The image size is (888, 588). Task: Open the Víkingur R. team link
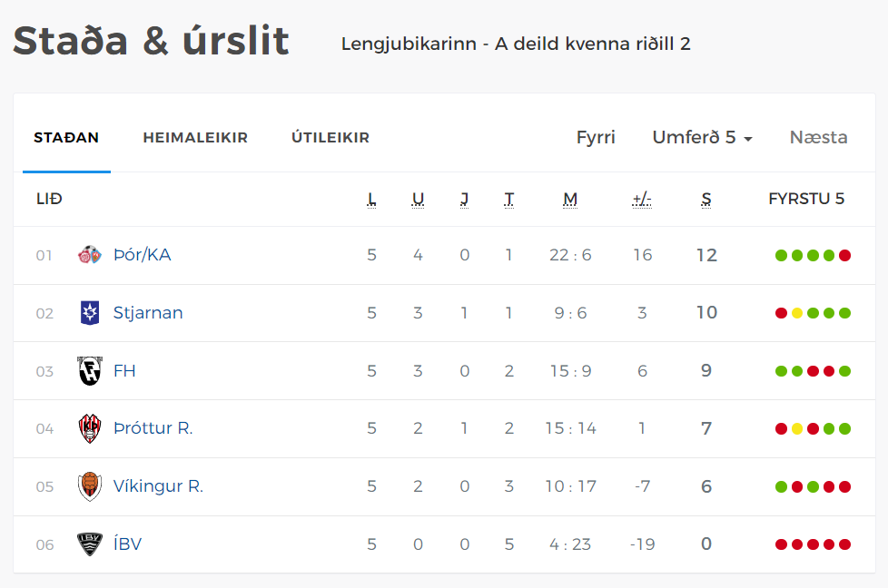(158, 486)
